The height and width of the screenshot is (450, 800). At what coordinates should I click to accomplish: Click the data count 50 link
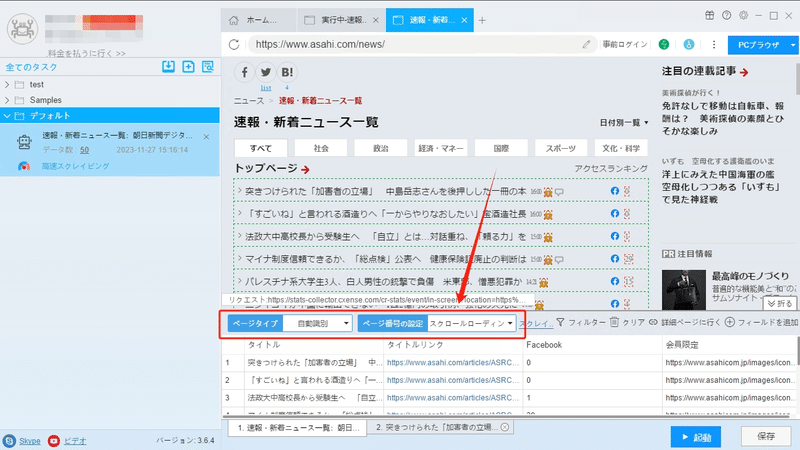point(84,150)
